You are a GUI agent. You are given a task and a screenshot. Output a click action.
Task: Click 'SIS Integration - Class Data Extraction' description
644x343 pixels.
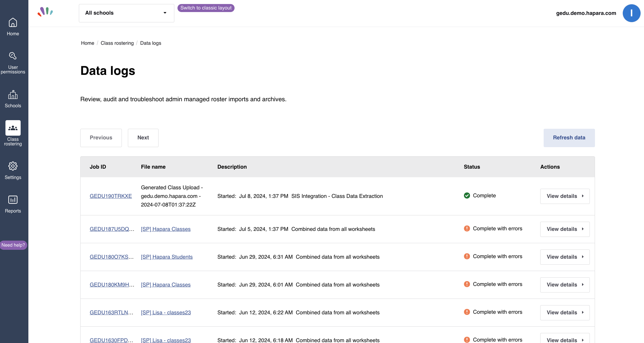tap(337, 196)
